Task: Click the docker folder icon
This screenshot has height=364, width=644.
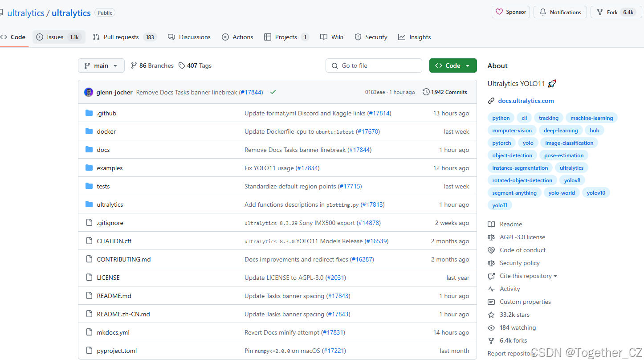Action: pyautogui.click(x=89, y=131)
